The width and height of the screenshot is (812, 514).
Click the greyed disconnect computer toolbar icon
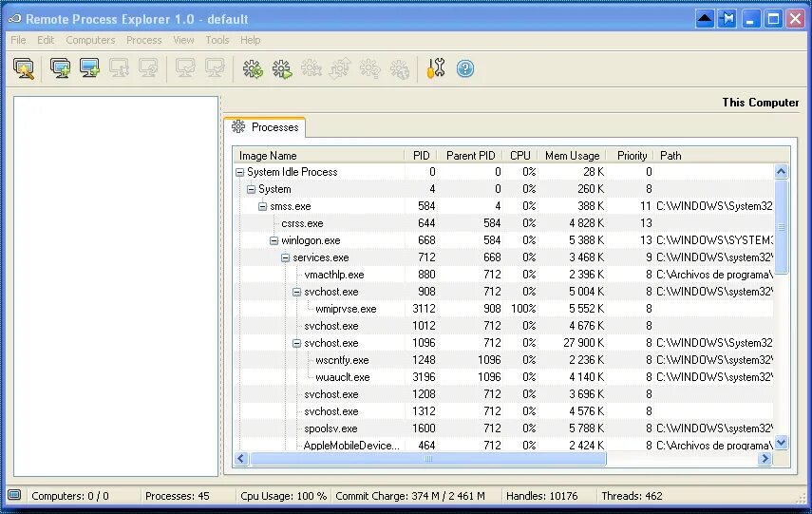(x=215, y=68)
